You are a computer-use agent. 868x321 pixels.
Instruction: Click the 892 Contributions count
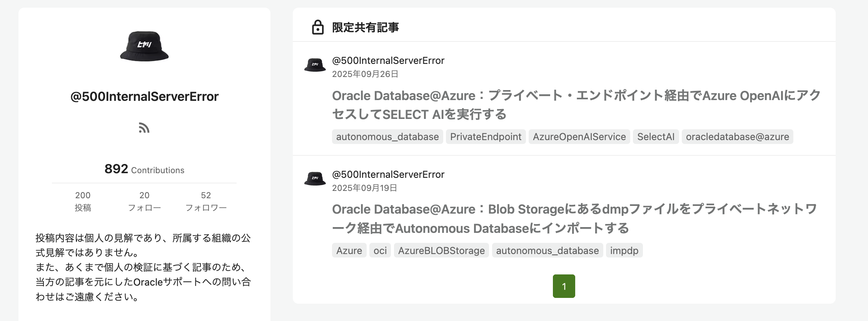[x=144, y=169]
